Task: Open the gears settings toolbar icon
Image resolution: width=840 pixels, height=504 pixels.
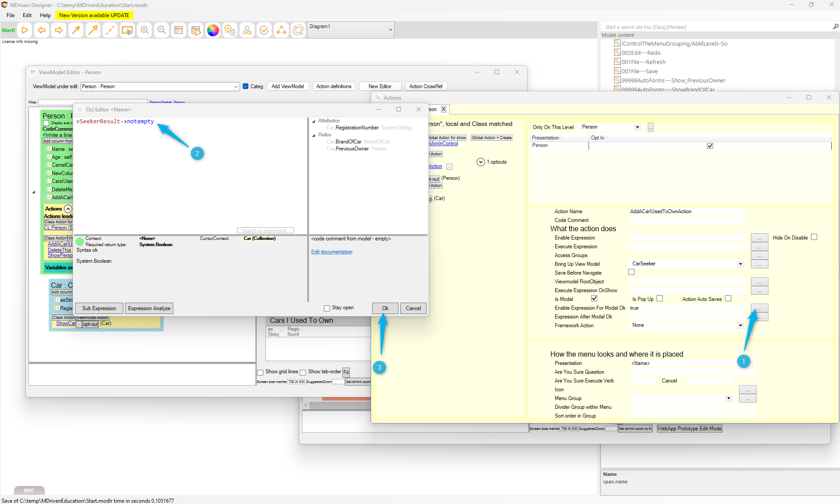Action: (x=230, y=30)
